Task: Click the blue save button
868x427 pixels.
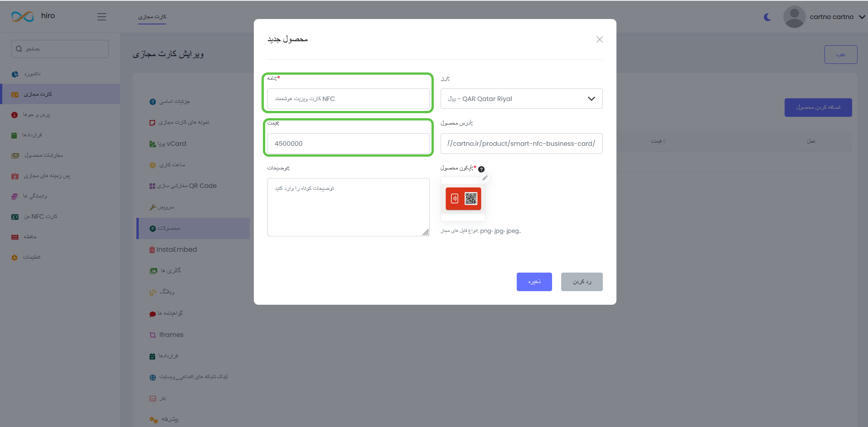Action: pyautogui.click(x=534, y=282)
